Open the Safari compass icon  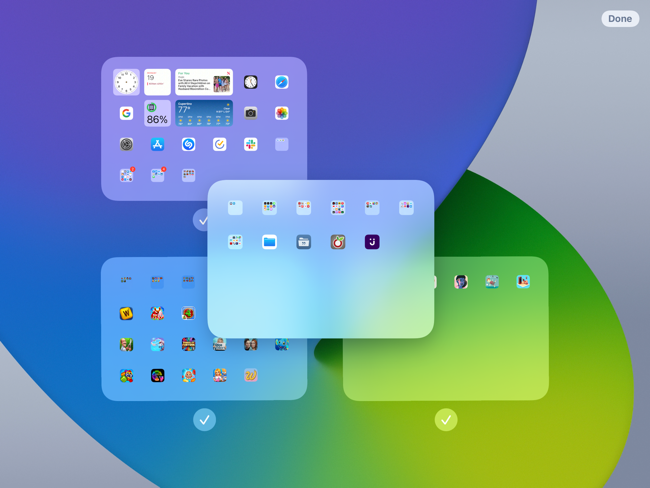pyautogui.click(x=281, y=82)
